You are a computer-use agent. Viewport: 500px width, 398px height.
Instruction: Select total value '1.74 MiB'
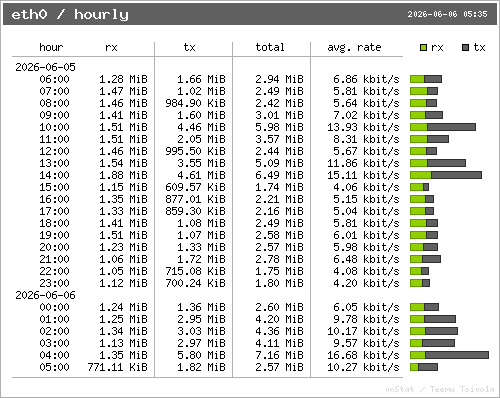[x=279, y=187]
